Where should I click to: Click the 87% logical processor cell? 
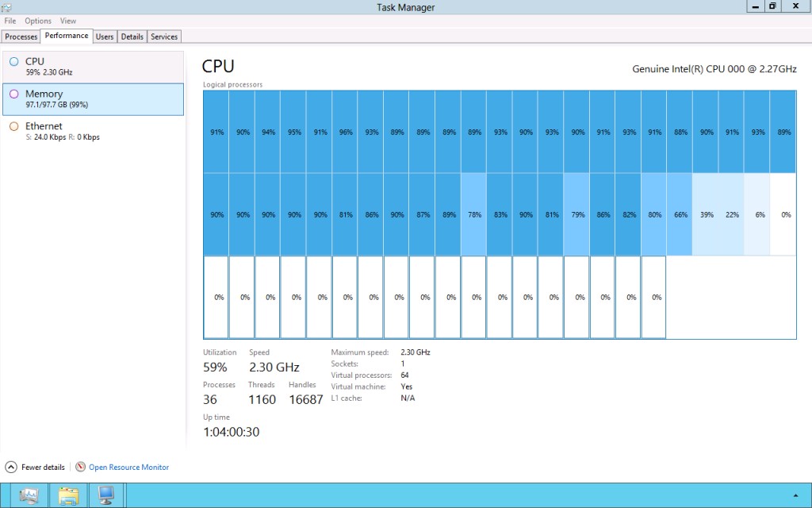pyautogui.click(x=423, y=214)
